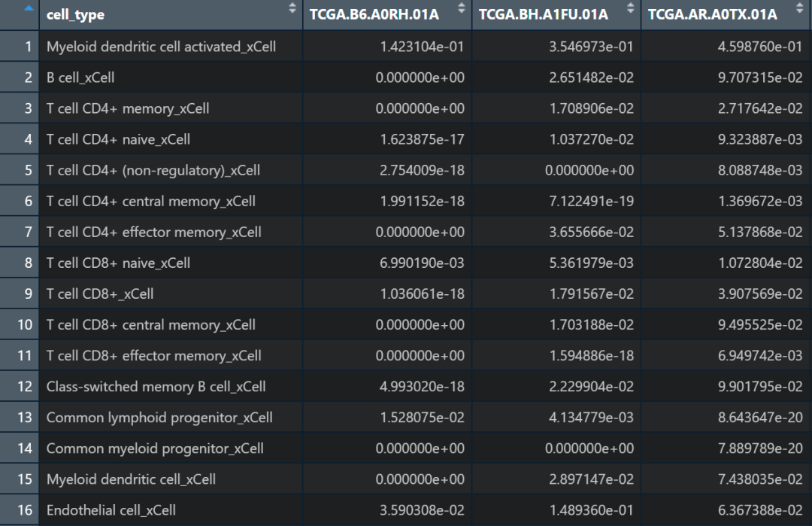Click value 9.901795e-02
Image resolution: width=812 pixels, height=526 pixels.
(760, 387)
